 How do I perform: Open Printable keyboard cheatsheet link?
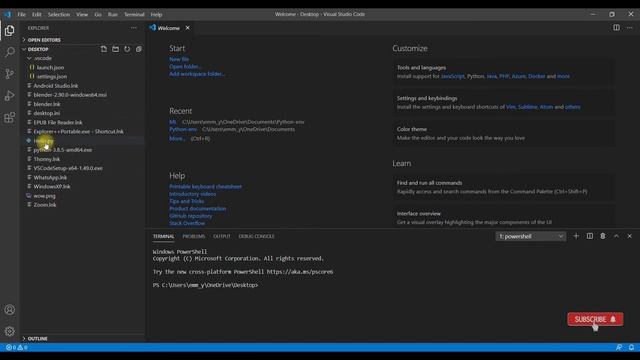click(x=205, y=187)
